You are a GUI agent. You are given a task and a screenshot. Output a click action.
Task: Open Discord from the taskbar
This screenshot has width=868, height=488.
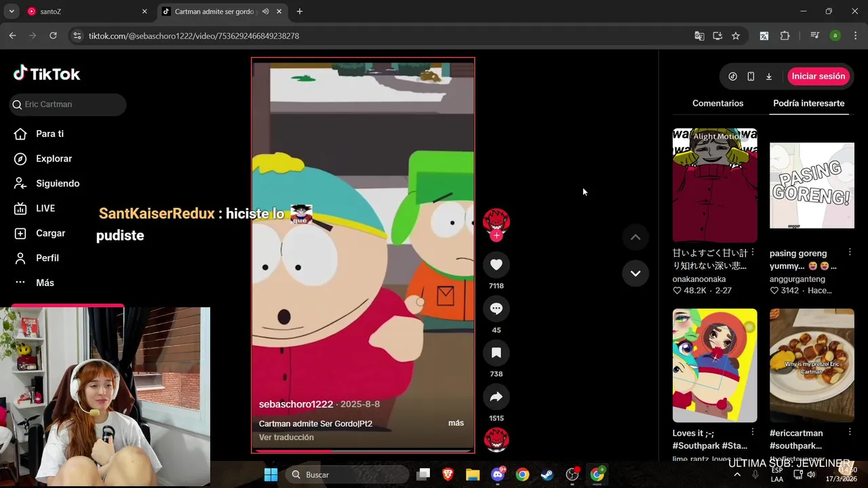[498, 474]
